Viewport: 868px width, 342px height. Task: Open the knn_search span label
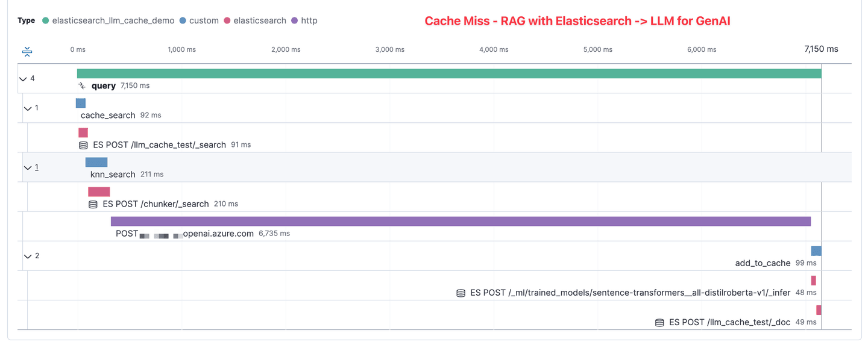(113, 175)
